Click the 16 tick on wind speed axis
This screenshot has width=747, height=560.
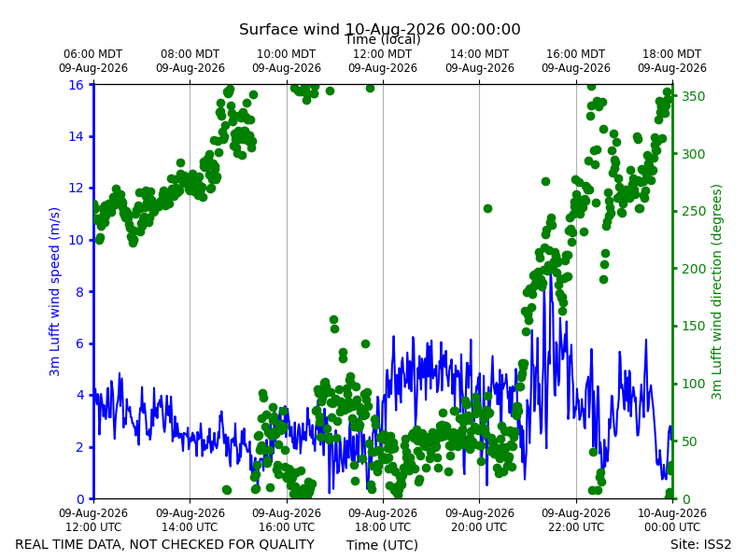point(76,85)
